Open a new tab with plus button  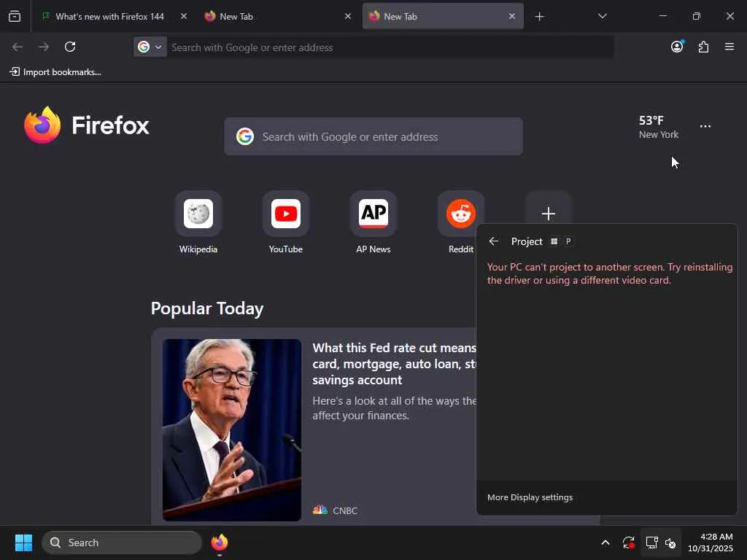tap(539, 17)
